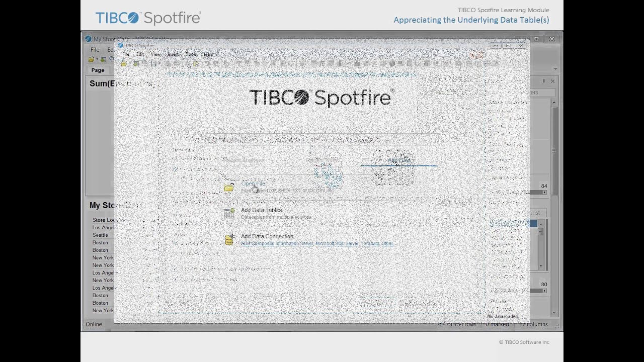Click the Online status in background status bar
The image size is (644, 362).
point(94,324)
